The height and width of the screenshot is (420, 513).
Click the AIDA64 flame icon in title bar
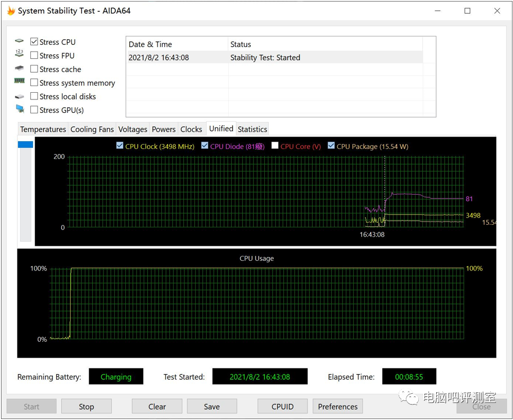tap(11, 11)
